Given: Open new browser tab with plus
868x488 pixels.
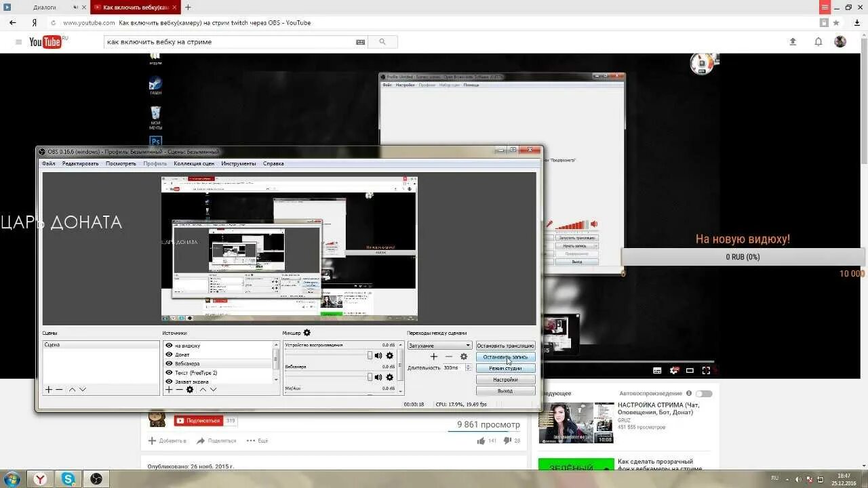Looking at the screenshot, I should tap(188, 7).
